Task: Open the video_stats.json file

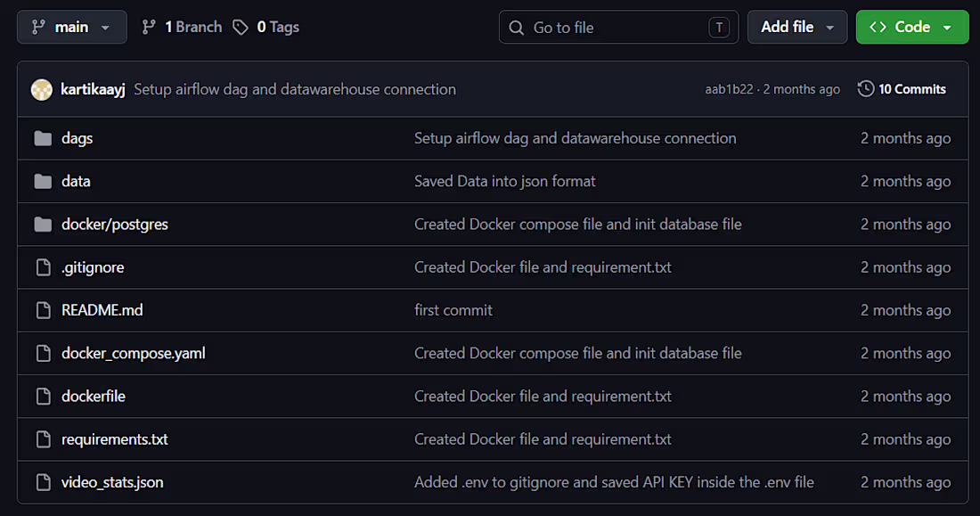Action: point(112,482)
